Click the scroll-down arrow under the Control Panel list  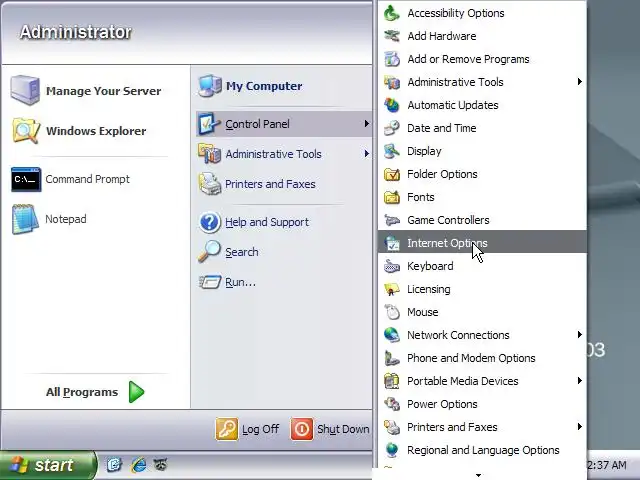[x=478, y=475]
